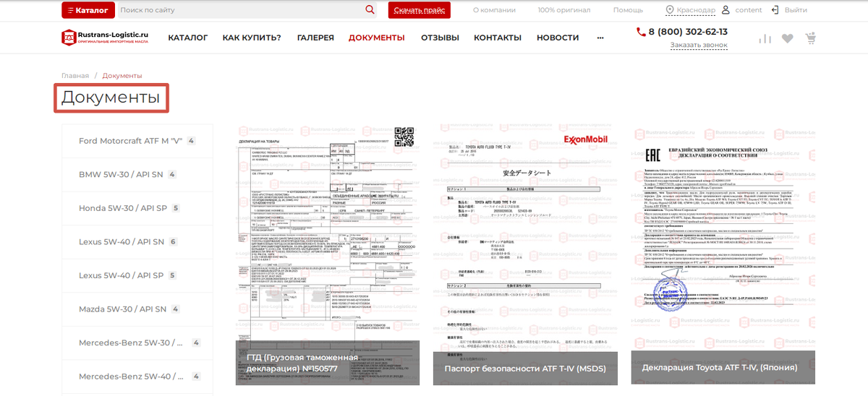Click the location pin icon
Screen dimensions: 868x396
coord(670,10)
